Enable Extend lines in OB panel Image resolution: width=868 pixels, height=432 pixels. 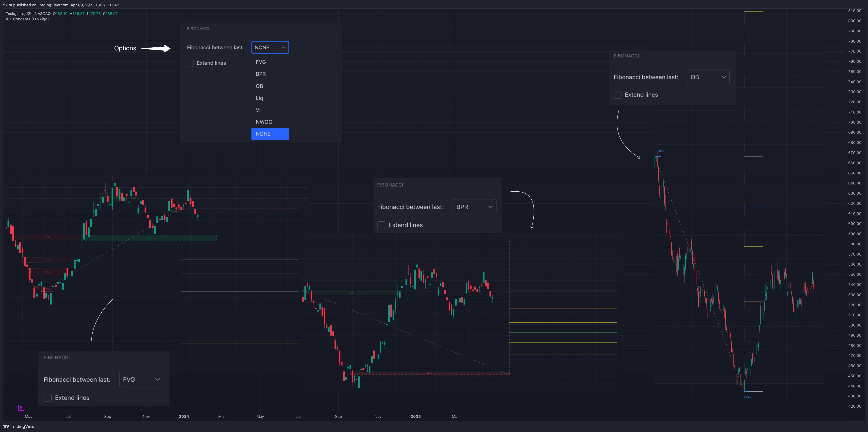pos(617,95)
